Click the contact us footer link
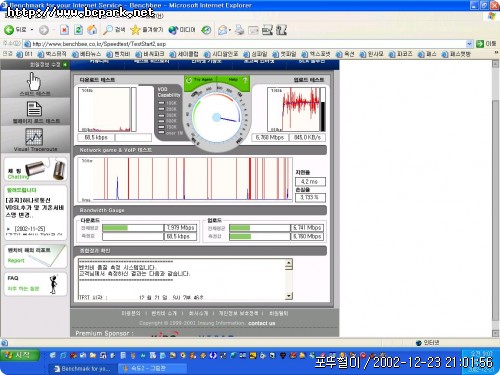The image size is (500, 375). pyautogui.click(x=262, y=323)
